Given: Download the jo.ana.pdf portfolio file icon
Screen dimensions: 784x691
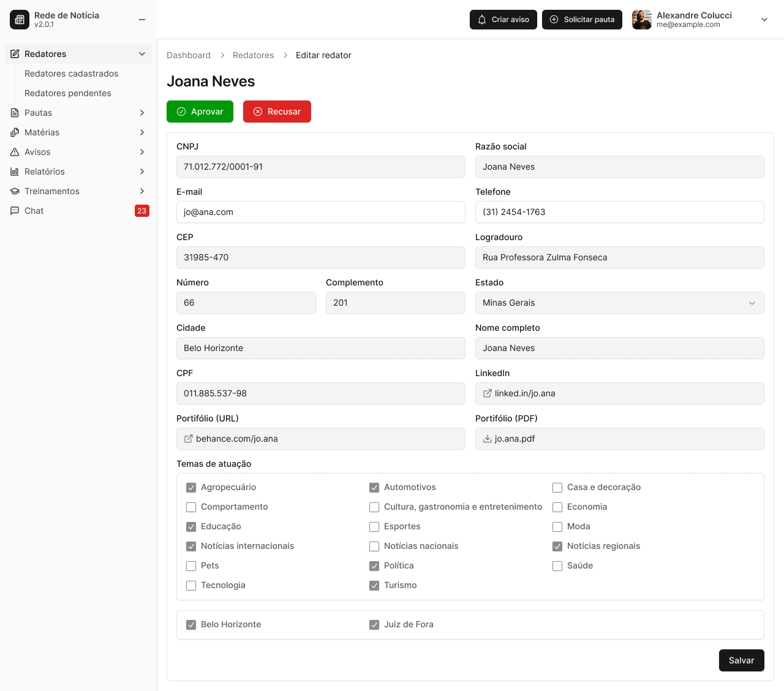Looking at the screenshot, I should (x=488, y=439).
